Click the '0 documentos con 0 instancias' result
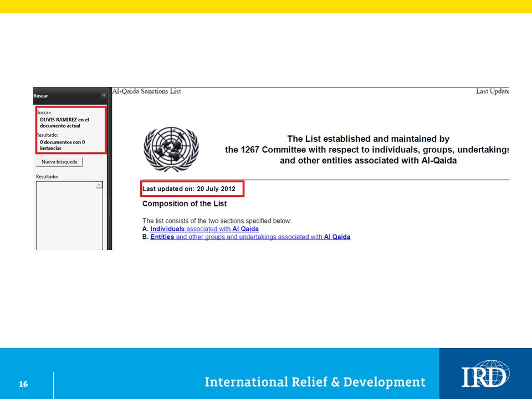 point(63,145)
